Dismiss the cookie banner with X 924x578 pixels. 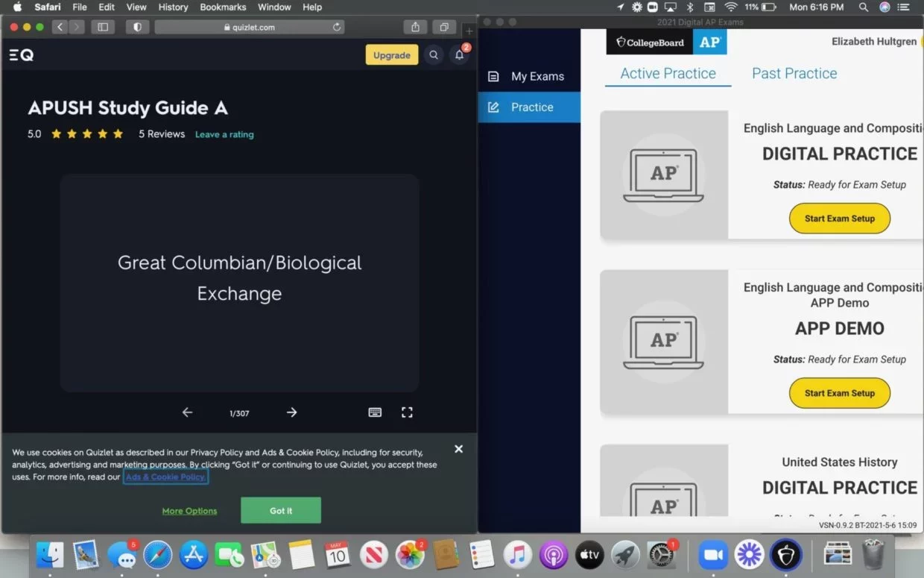coord(458,449)
